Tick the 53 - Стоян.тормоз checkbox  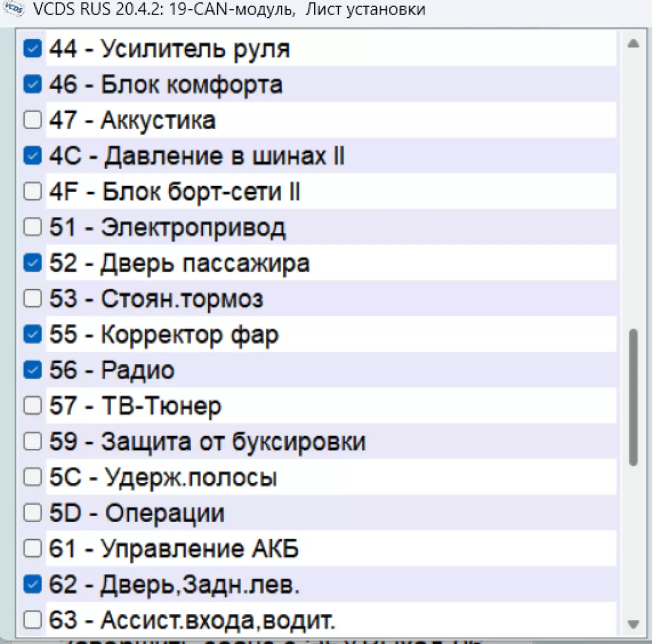[x=33, y=298]
